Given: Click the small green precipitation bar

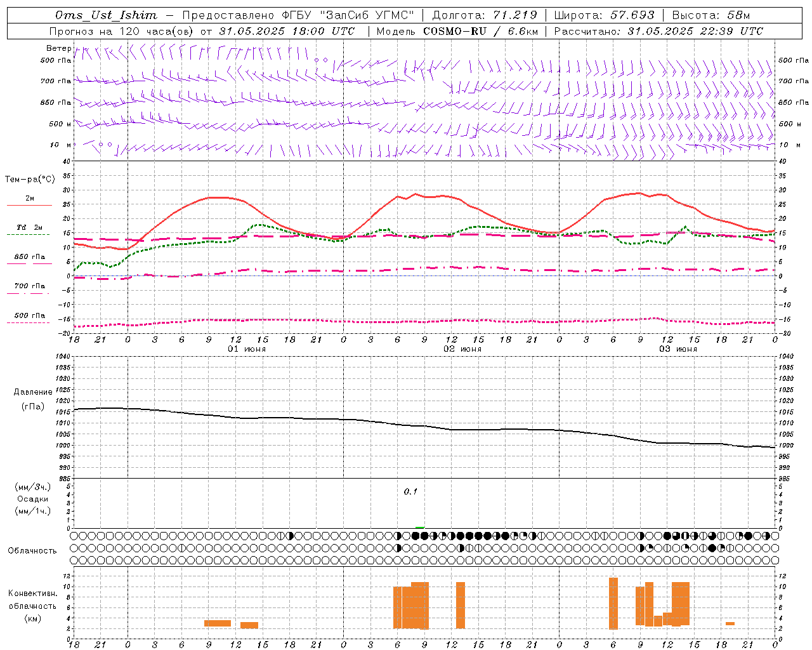Looking at the screenshot, I should [x=420, y=527].
